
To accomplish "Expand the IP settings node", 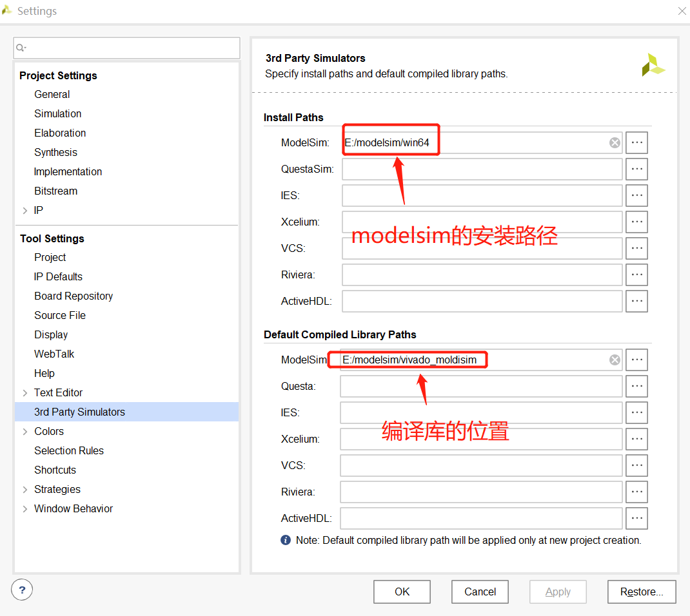I will click(25, 211).
